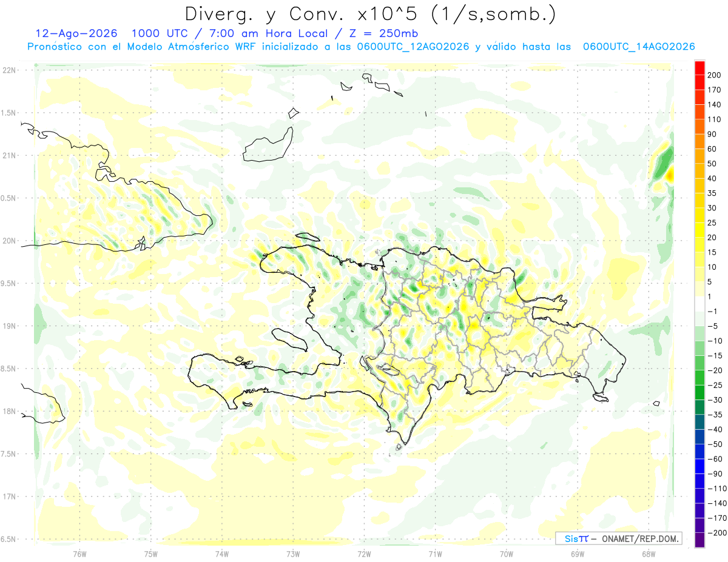
Task: Click the '0.5N' latitude label
Action: (x=9, y=198)
